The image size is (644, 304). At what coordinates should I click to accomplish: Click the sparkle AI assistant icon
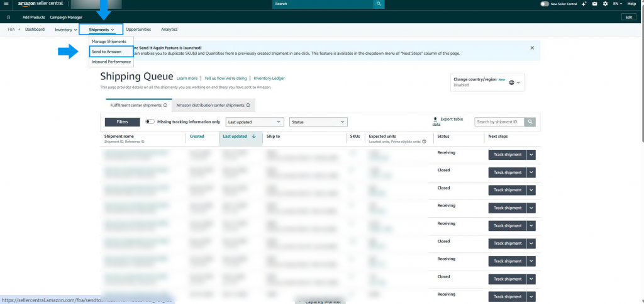[584, 4]
